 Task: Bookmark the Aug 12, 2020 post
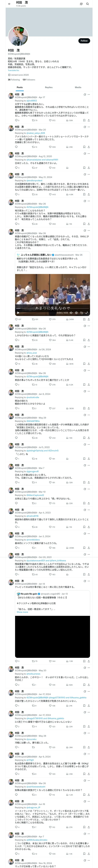[84, 168]
